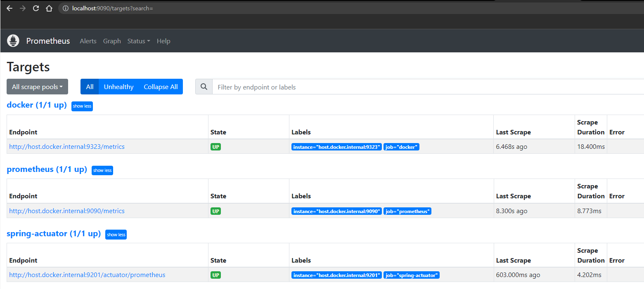Image resolution: width=644 pixels, height=289 pixels.
Task: Click the spring-actuator (1/1 up) heading
Action: (54, 233)
